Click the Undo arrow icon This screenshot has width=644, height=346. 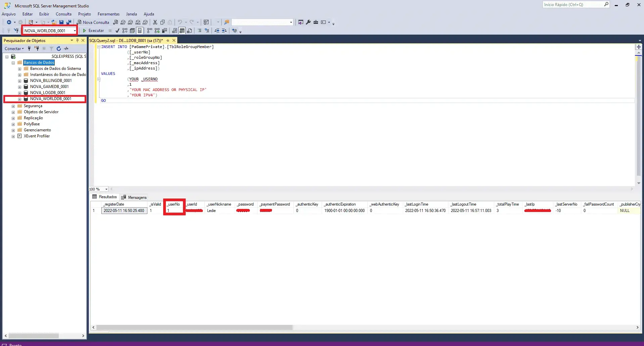[180, 22]
